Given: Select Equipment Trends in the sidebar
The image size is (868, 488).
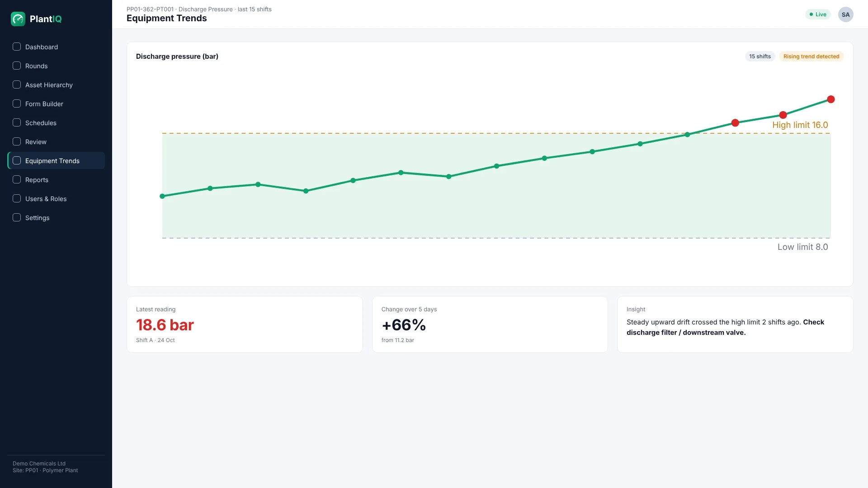Looking at the screenshot, I should tap(56, 161).
